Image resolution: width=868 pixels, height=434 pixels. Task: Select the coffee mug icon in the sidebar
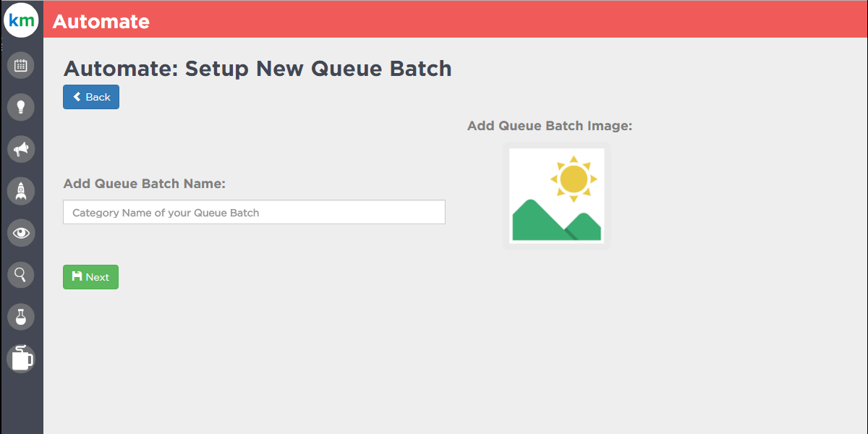[21, 358]
